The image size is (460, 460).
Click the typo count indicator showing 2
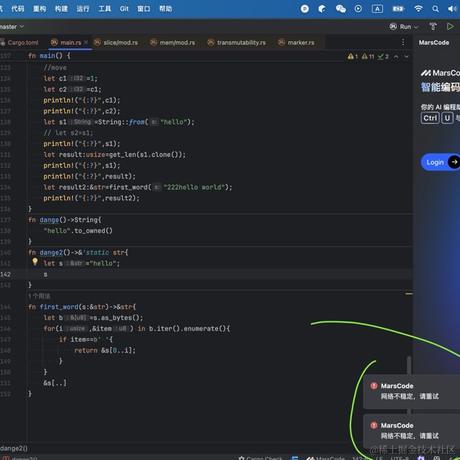pyautogui.click(x=383, y=57)
